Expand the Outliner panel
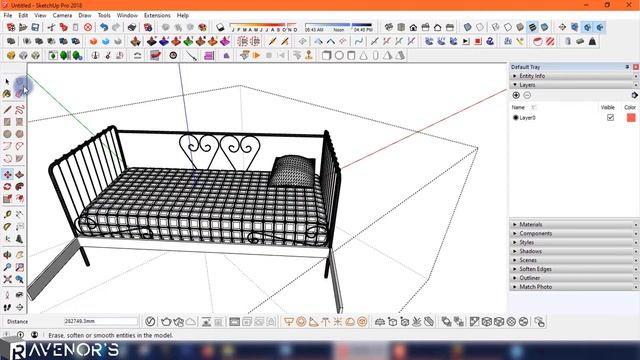Screen dimensions: 640x360 click(573, 278)
